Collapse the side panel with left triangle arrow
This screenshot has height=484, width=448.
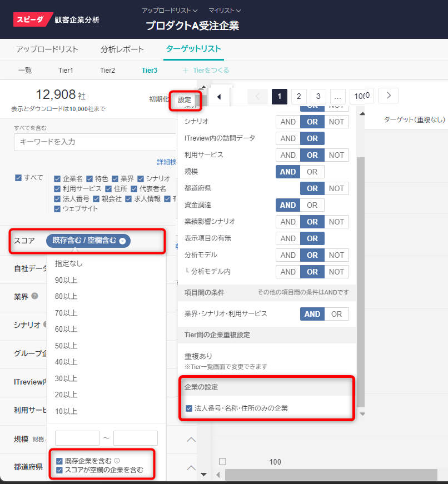point(218,97)
